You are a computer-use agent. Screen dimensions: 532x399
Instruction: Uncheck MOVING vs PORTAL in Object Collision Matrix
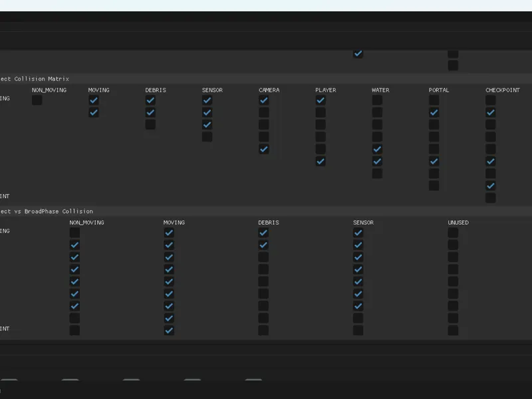click(434, 112)
